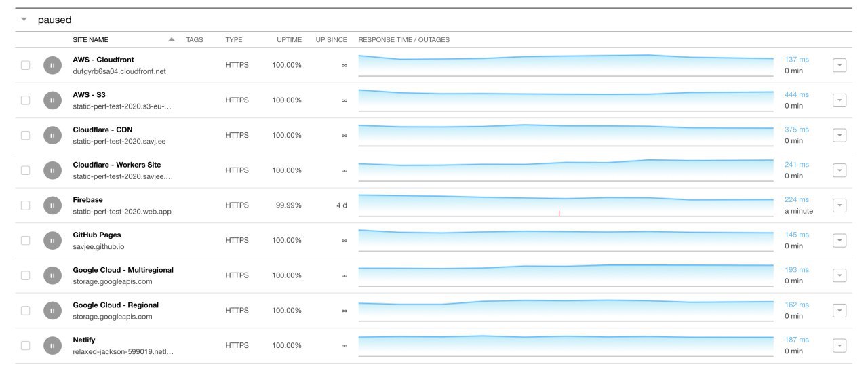The height and width of the screenshot is (373, 868).
Task: Click the 99.99% uptime value
Action: 289,205
